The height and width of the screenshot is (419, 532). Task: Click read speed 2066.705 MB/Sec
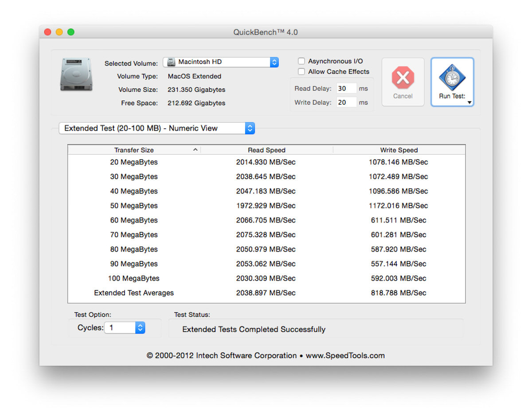tap(266, 220)
